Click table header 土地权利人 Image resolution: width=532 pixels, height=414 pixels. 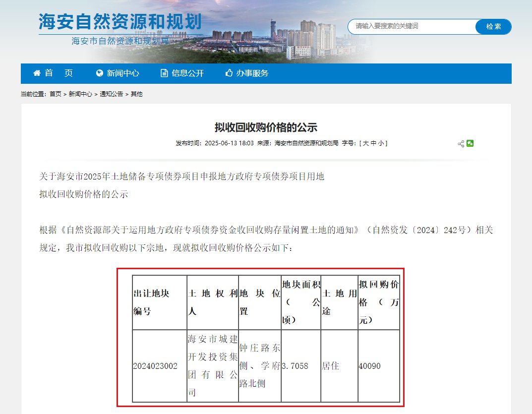pyautogui.click(x=213, y=302)
